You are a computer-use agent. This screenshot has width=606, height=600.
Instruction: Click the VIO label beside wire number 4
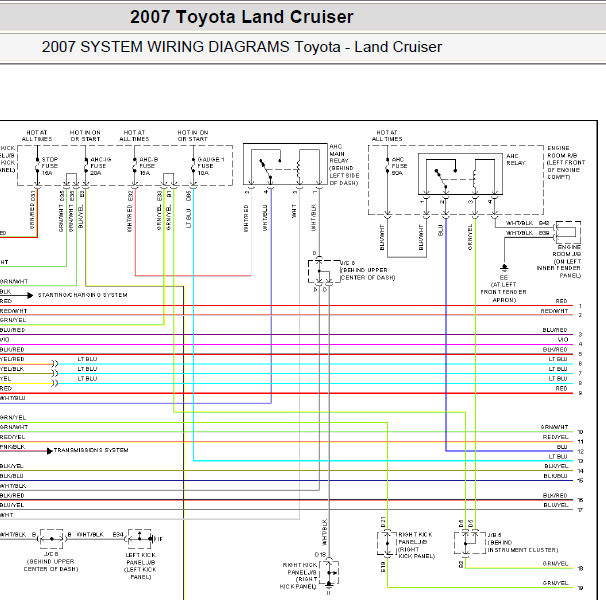point(563,340)
